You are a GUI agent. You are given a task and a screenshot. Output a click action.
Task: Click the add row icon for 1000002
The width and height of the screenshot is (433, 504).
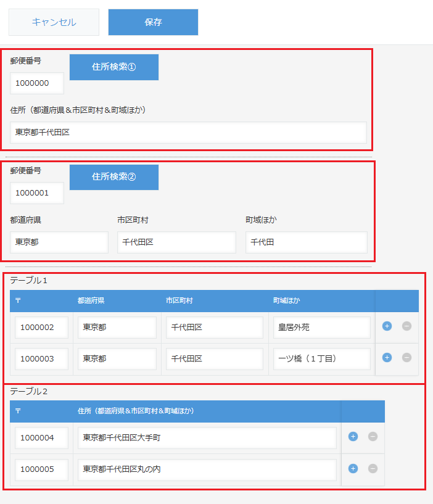pyautogui.click(x=387, y=326)
